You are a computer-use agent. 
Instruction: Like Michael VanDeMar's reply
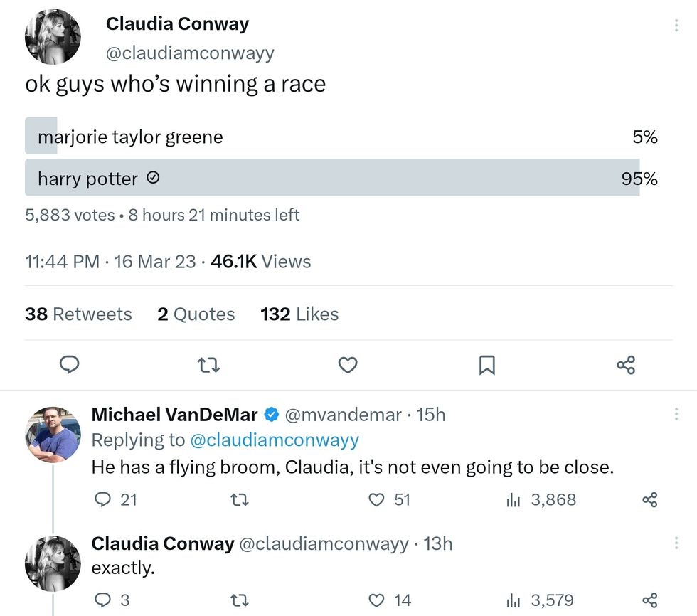coord(377,500)
